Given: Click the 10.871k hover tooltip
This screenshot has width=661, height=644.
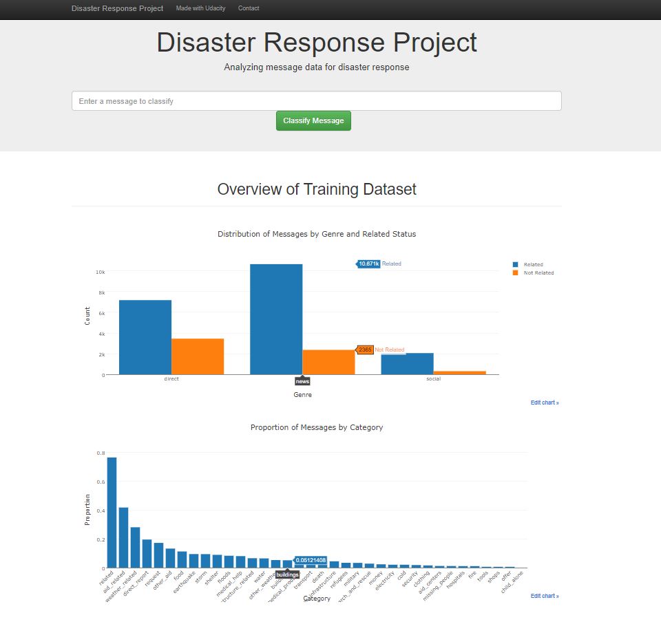Looking at the screenshot, I should click(x=368, y=264).
